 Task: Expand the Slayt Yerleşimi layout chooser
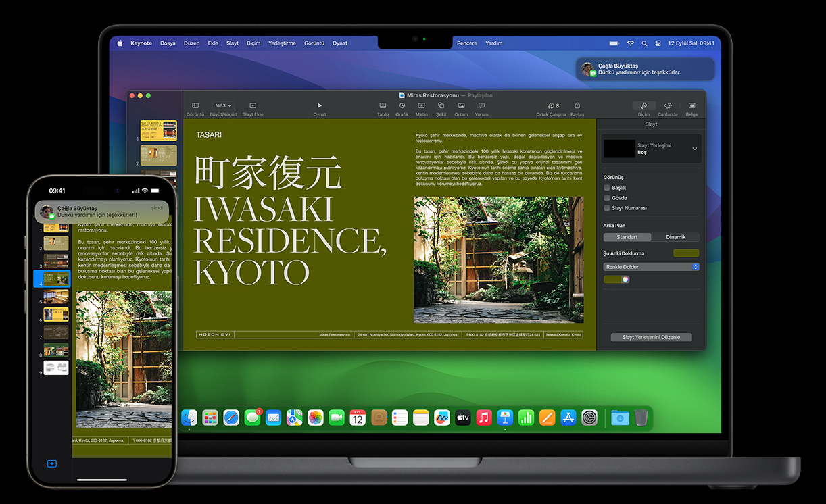click(696, 149)
